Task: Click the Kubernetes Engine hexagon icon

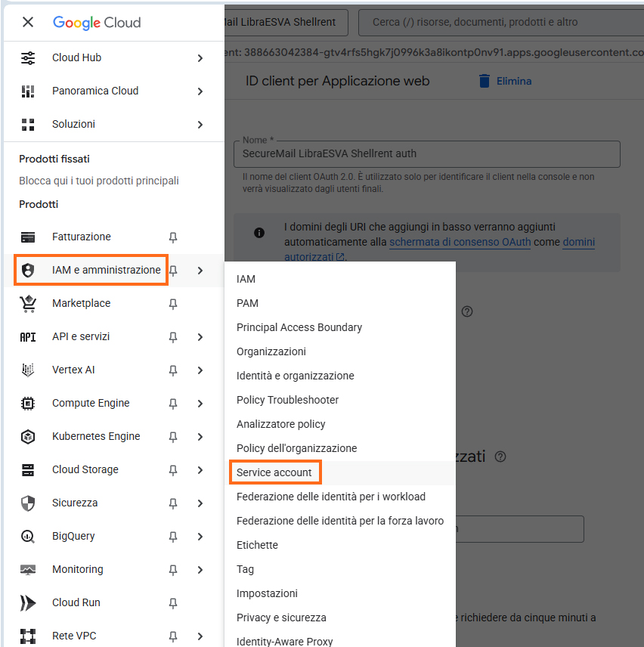Action: (x=28, y=436)
